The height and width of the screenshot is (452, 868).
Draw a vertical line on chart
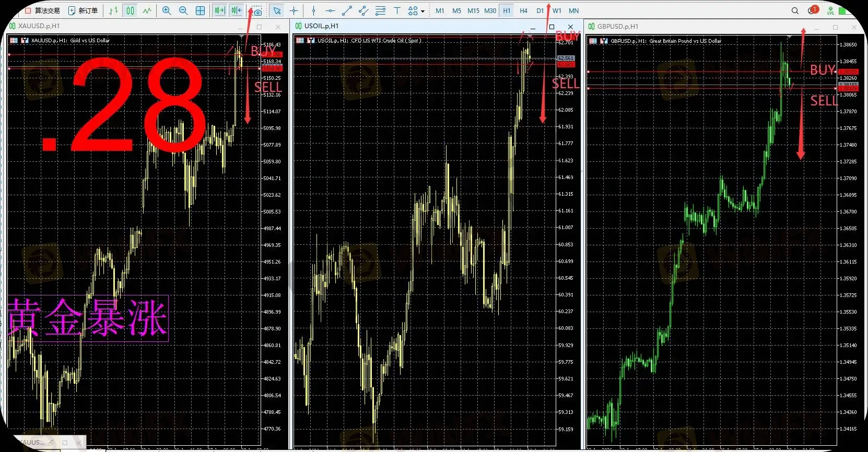click(313, 10)
